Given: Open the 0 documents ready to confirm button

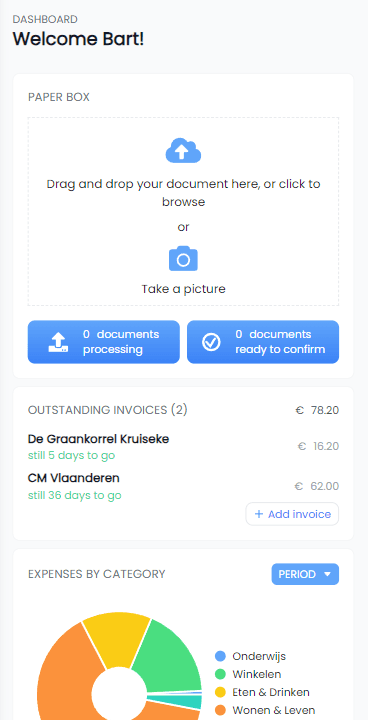Looking at the screenshot, I should [263, 342].
